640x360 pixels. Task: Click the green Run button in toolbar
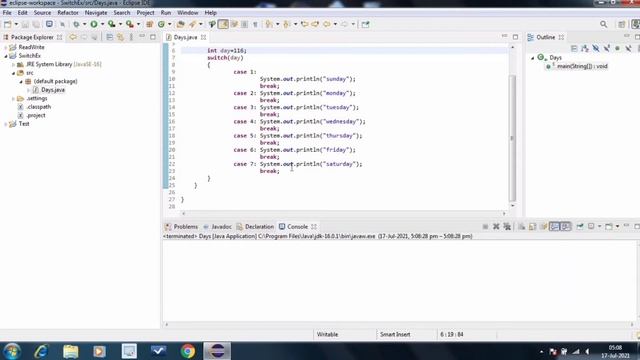click(x=94, y=24)
